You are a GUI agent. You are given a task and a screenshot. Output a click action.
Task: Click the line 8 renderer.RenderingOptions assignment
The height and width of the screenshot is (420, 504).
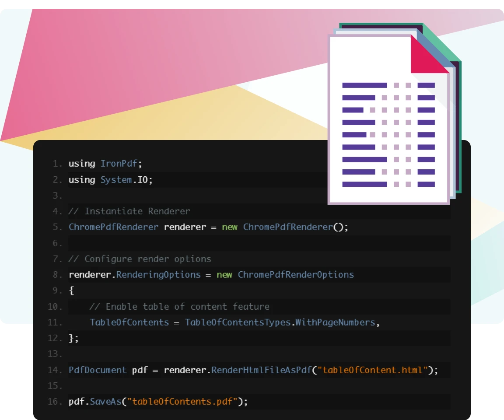(211, 275)
